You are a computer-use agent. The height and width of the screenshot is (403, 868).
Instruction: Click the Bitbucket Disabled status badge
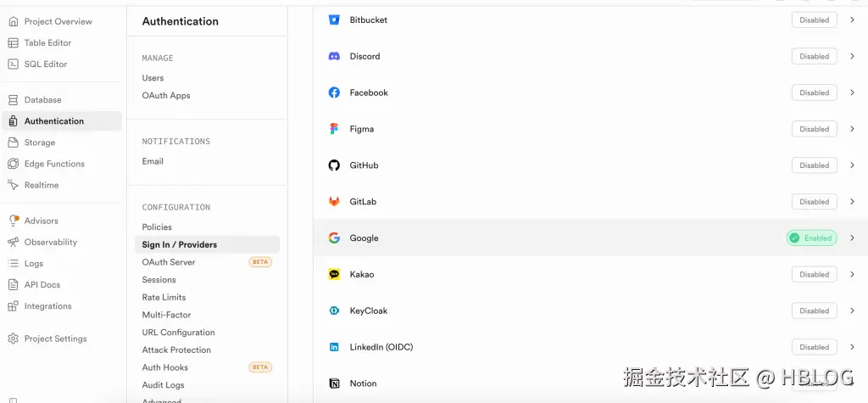tap(814, 20)
